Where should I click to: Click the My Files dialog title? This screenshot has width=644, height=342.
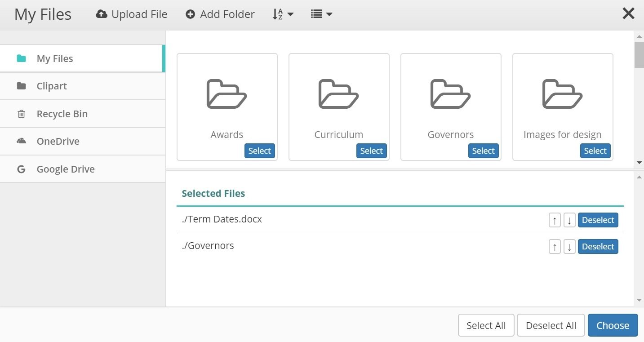[x=43, y=14]
